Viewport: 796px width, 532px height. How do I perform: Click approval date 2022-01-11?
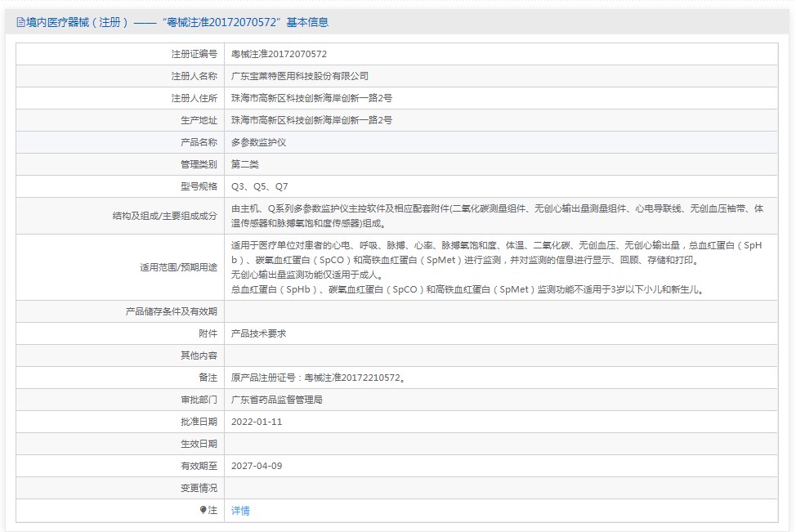[x=257, y=422]
